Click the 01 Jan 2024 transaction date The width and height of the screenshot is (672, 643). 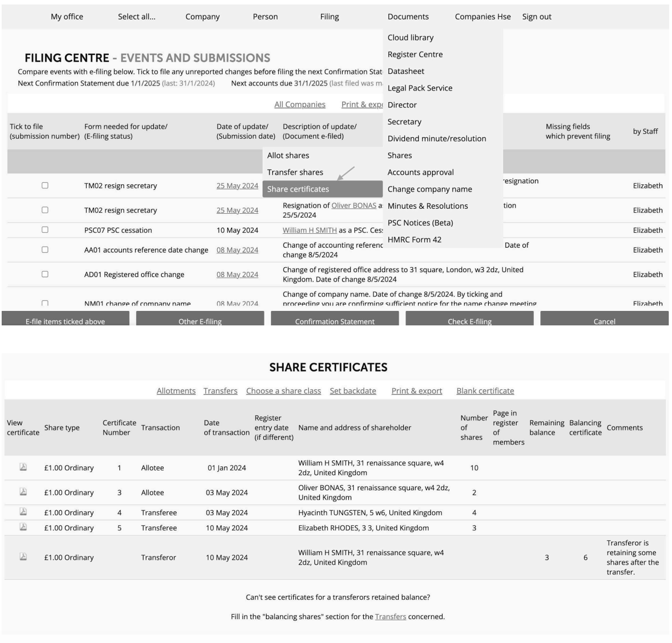click(227, 468)
